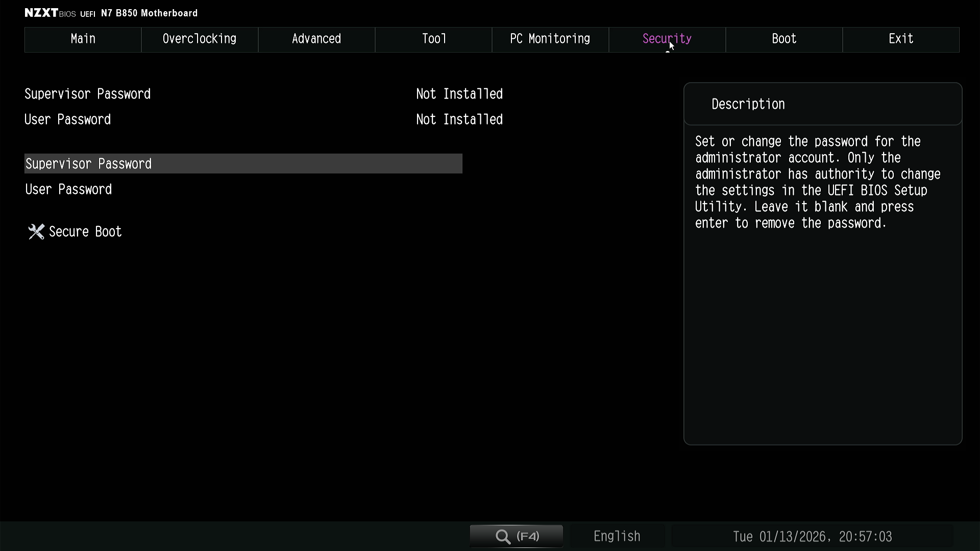
Task: Select the PC Monitoring tab
Action: coord(550,39)
